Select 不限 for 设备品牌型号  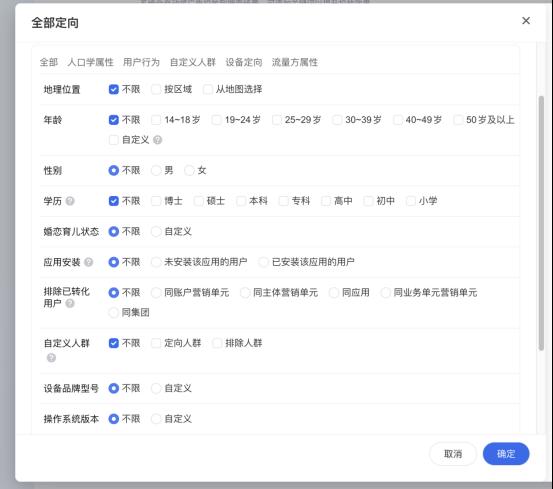click(114, 389)
